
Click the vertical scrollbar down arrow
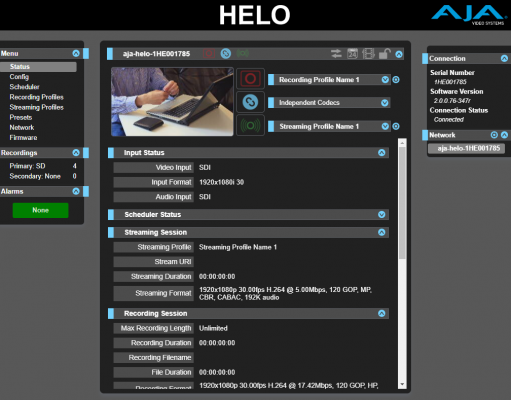coord(402,384)
